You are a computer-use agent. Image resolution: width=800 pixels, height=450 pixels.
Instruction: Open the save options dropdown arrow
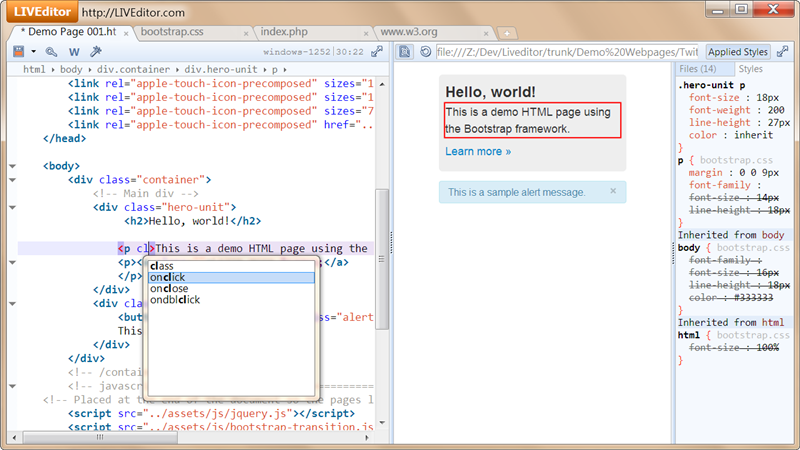(34, 52)
